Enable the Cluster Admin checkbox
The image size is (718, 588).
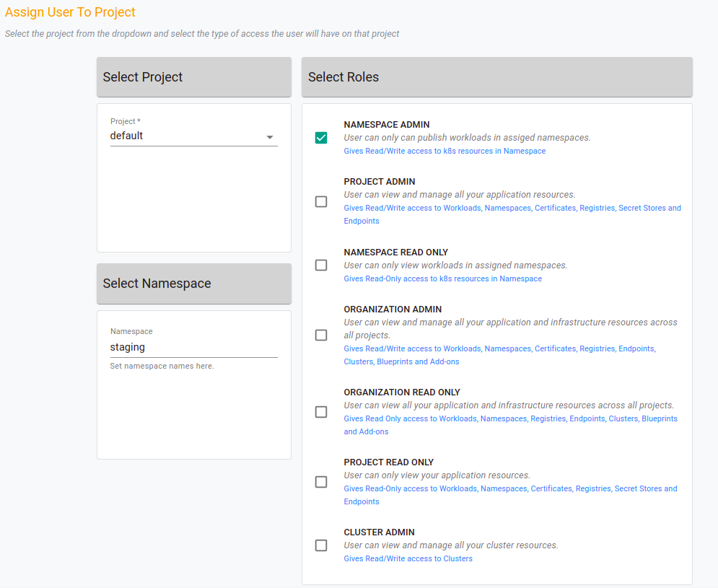pyautogui.click(x=321, y=545)
